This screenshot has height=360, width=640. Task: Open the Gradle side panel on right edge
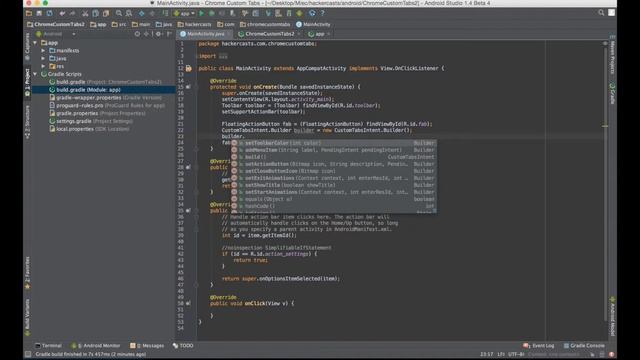point(612,94)
